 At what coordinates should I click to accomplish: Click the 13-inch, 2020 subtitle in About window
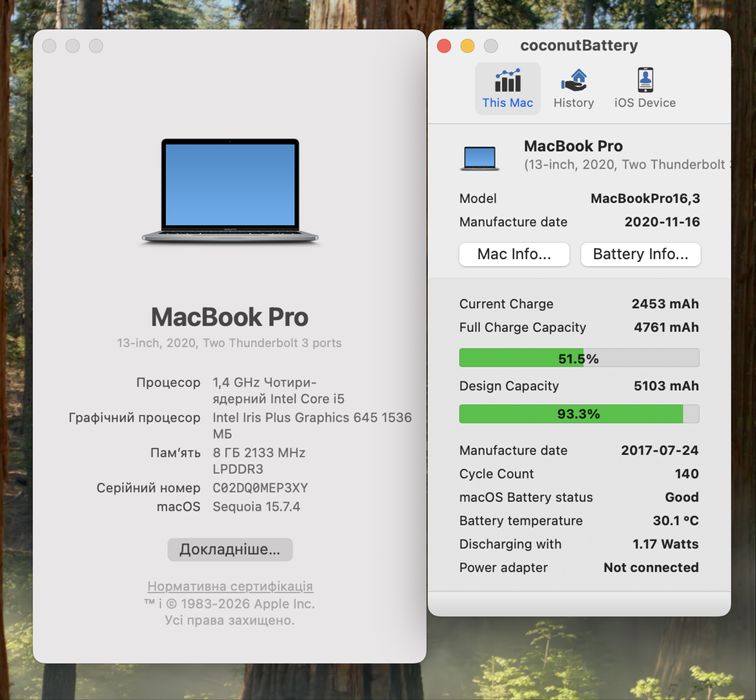230,343
